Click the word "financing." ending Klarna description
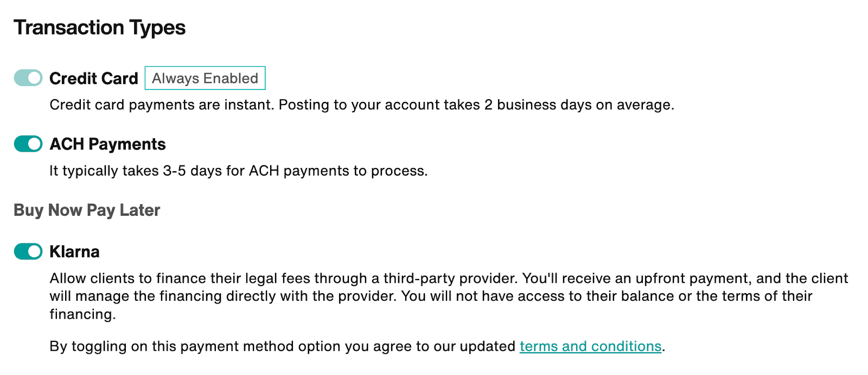Viewport: 868px width, 375px height. [x=82, y=314]
